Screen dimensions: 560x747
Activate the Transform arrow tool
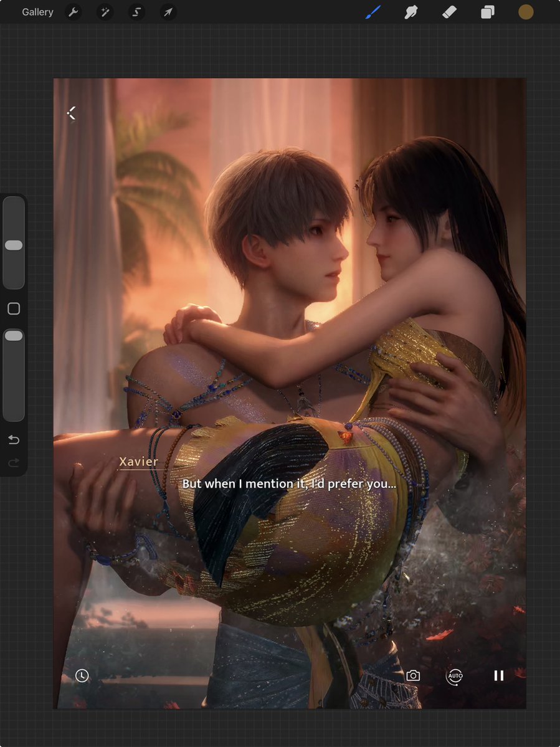coord(168,12)
